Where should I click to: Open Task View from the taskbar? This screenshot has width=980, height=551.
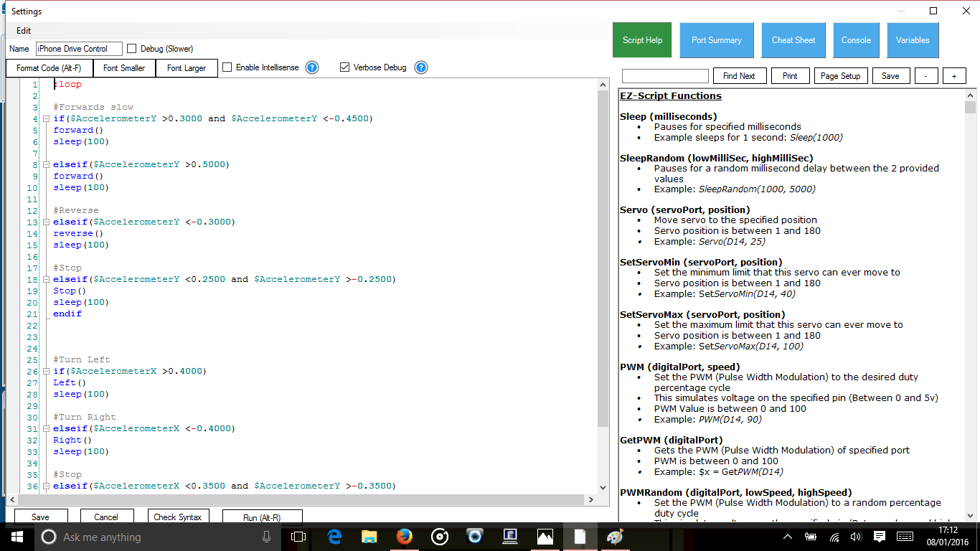point(298,537)
